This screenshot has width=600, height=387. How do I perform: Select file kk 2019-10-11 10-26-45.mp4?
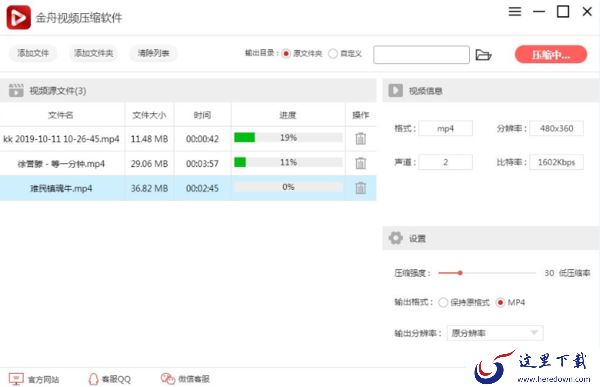click(61, 139)
